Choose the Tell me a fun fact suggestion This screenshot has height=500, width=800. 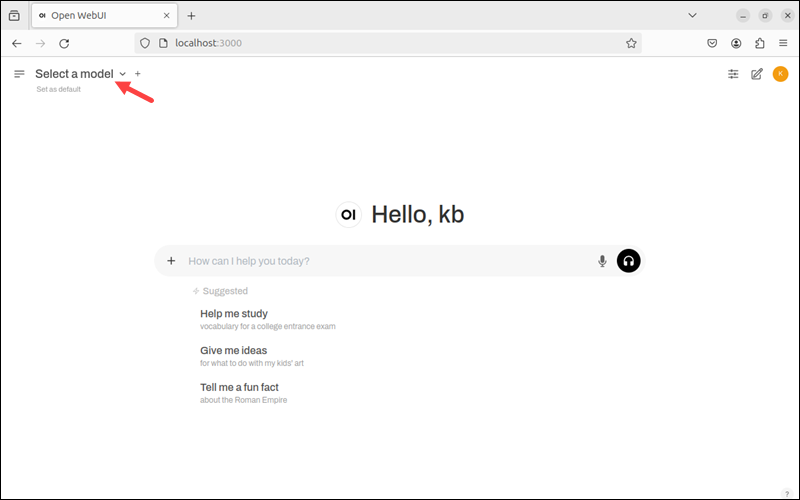[x=244, y=393]
